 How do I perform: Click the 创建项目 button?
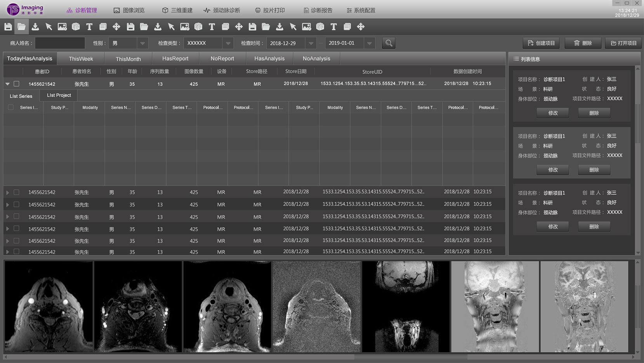coord(541,43)
